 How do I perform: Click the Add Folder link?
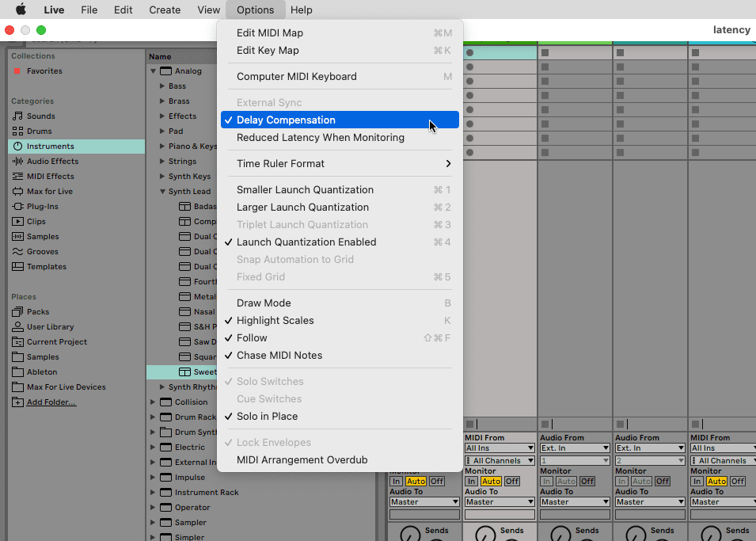(x=51, y=402)
